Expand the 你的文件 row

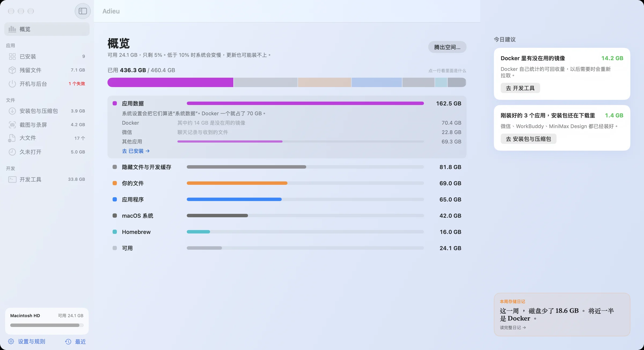coord(287,183)
